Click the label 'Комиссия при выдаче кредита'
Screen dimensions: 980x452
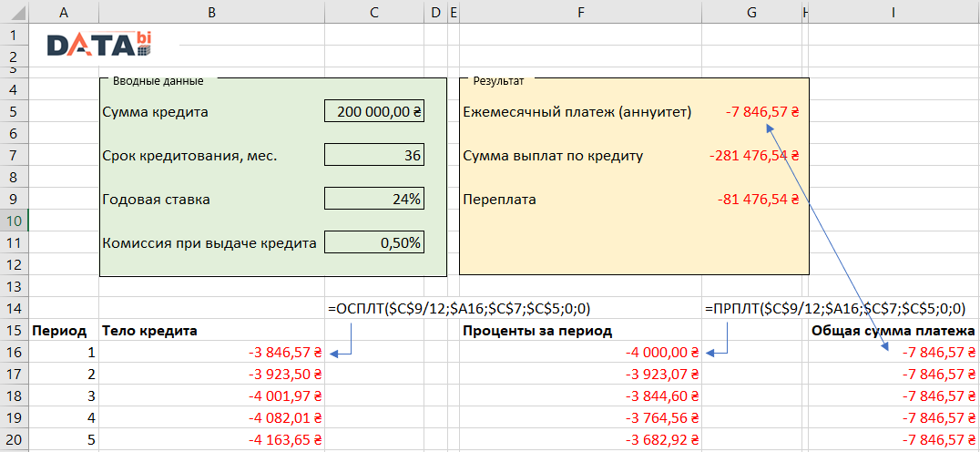(x=209, y=243)
